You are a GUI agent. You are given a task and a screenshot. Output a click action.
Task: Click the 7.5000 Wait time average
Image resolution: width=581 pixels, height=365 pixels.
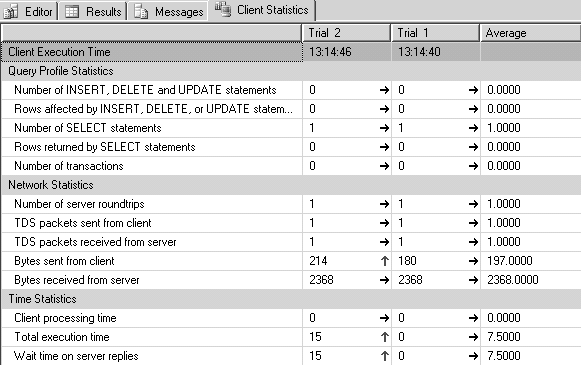[504, 356]
